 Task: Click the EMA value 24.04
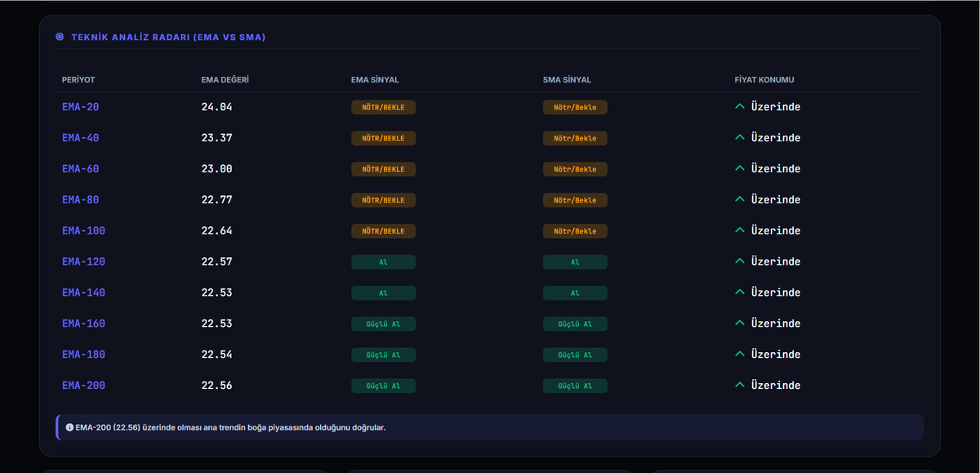pyautogui.click(x=216, y=107)
